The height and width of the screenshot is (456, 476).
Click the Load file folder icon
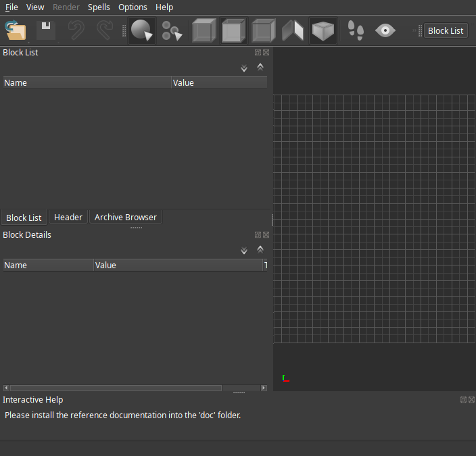click(x=16, y=30)
